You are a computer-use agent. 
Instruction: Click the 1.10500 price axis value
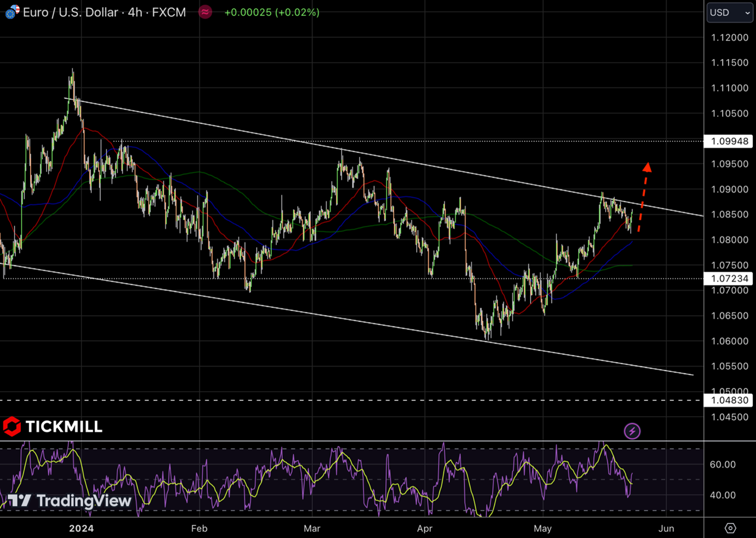[x=730, y=113]
